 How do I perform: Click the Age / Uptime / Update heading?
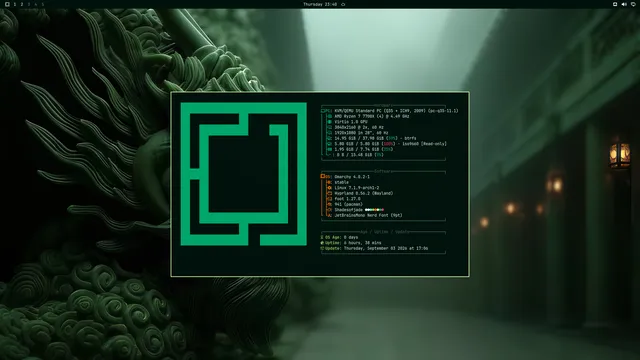click(x=385, y=232)
